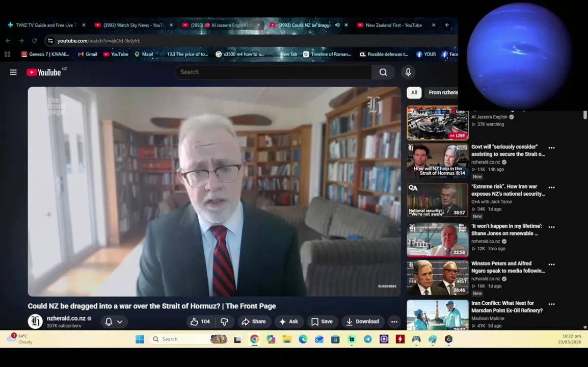Close the New Zealand First tab

(434, 25)
